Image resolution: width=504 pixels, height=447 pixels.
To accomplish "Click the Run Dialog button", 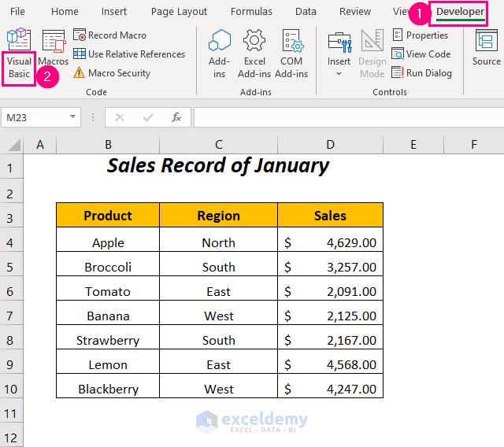I will [422, 73].
